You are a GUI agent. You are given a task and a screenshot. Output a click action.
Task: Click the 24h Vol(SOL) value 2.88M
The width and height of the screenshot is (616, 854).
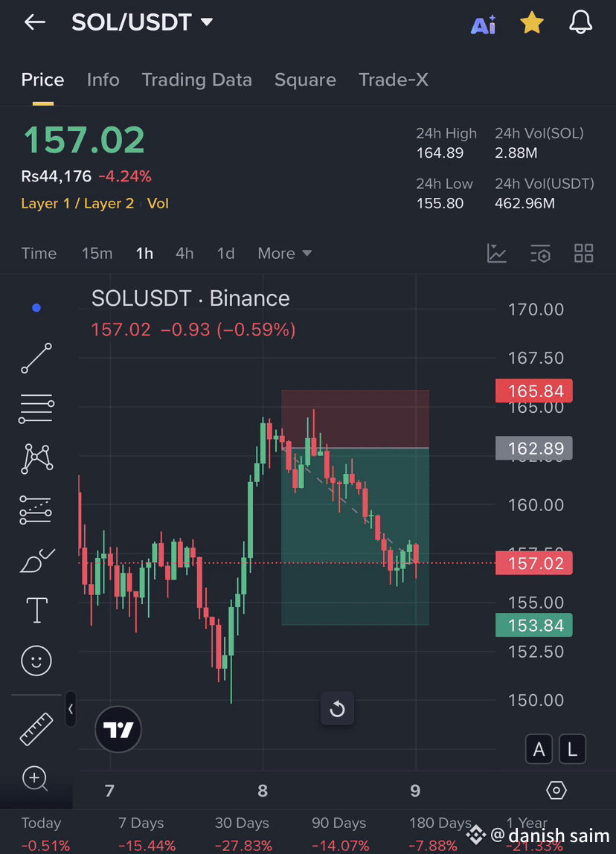(x=516, y=153)
